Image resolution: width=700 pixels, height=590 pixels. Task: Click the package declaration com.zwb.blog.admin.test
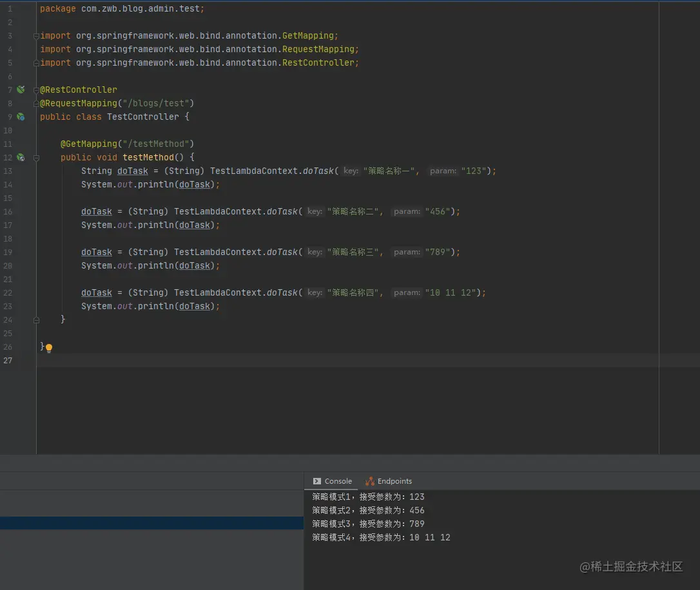pyautogui.click(x=140, y=9)
